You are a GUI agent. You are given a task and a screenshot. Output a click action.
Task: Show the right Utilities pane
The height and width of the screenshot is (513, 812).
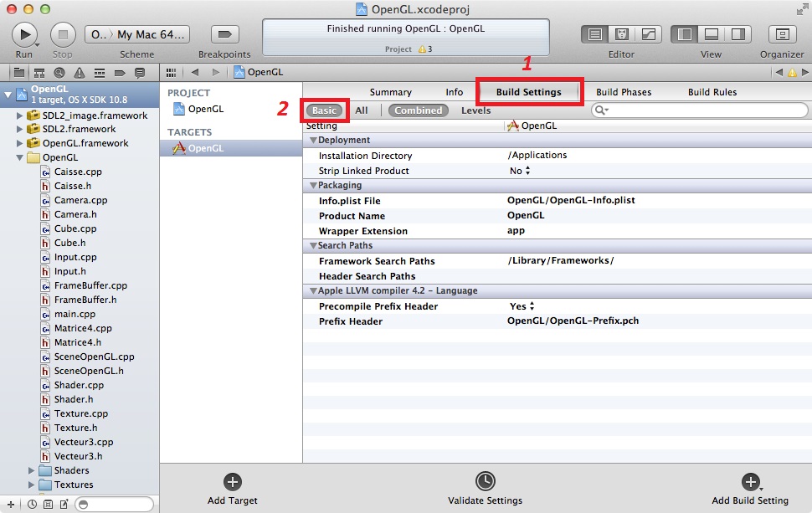pyautogui.click(x=737, y=34)
